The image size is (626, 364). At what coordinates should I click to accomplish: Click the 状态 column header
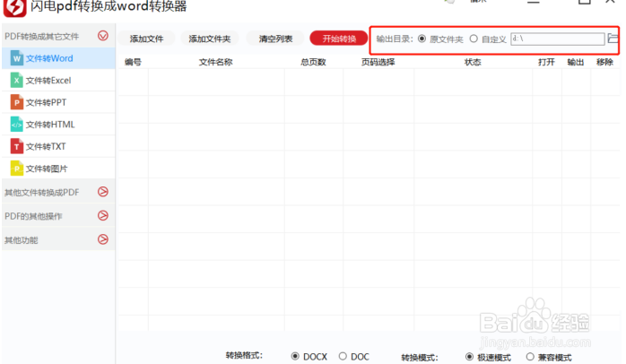[474, 62]
